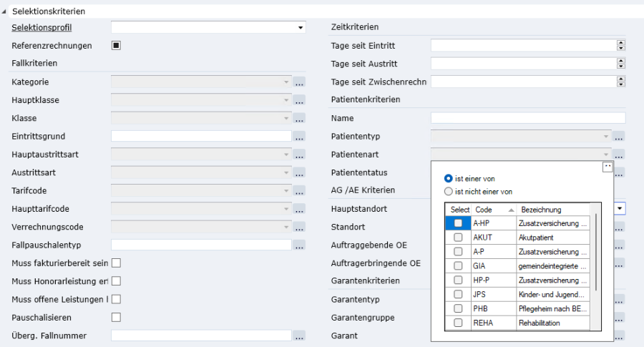Screen dimensions: 644x347
Task: Click ellipsis button next to Tarifcode
Action: (299, 191)
